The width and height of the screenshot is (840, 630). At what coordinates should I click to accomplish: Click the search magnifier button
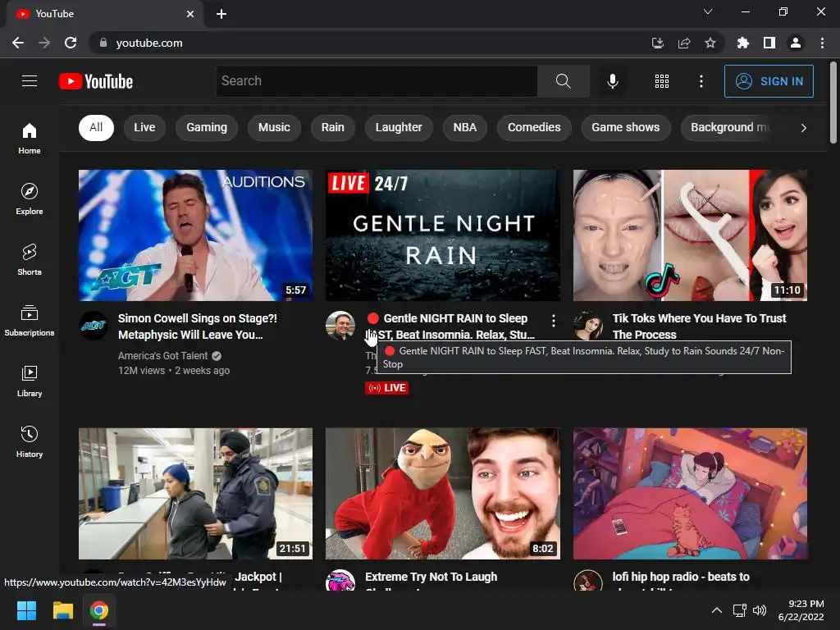click(x=563, y=81)
